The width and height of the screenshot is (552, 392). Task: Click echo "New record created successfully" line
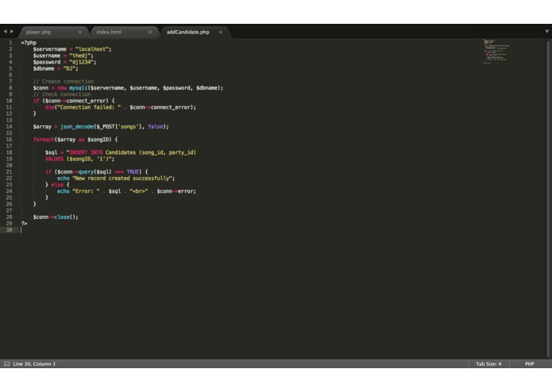pos(116,179)
